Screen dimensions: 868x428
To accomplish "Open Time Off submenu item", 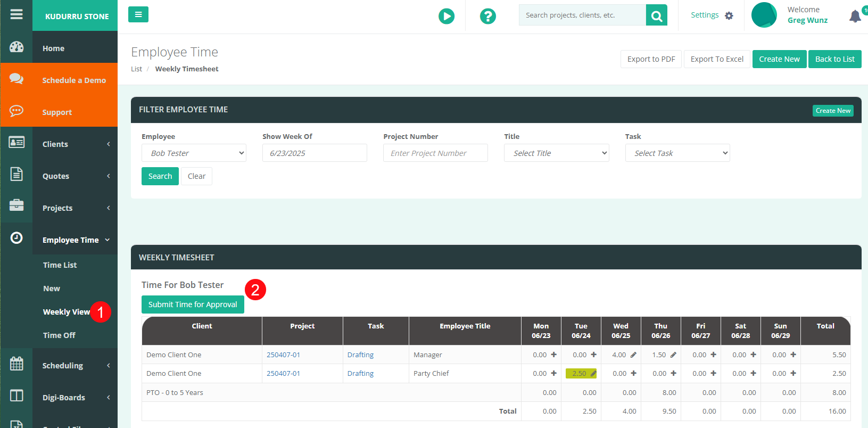I will pos(59,335).
